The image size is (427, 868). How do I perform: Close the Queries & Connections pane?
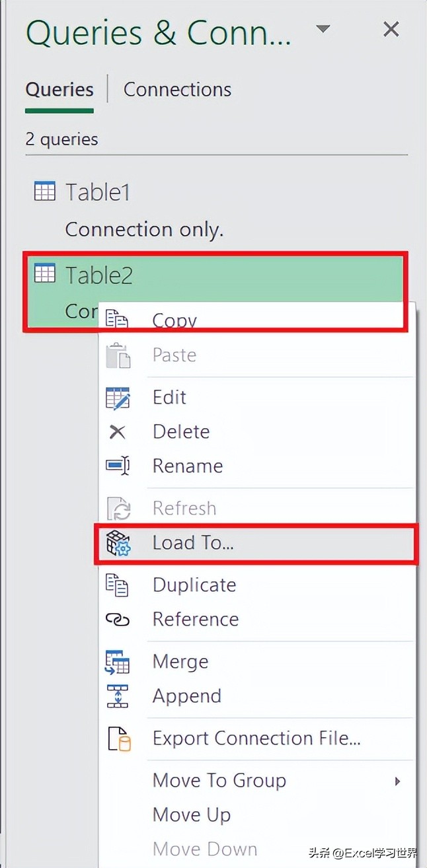click(391, 29)
